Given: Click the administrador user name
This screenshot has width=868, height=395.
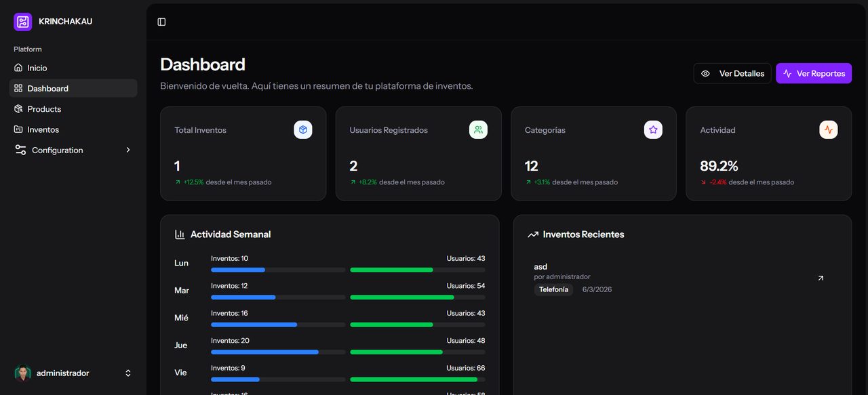Looking at the screenshot, I should (62, 373).
